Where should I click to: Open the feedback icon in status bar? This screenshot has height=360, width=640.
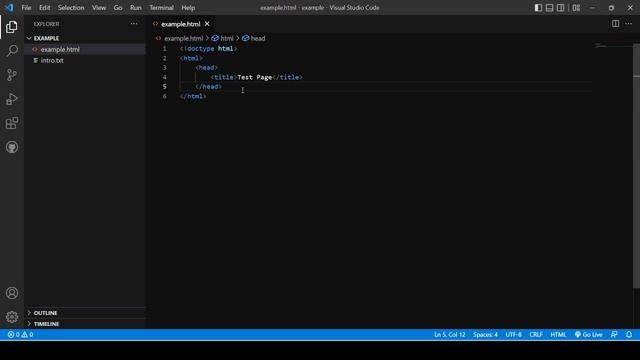tap(614, 334)
